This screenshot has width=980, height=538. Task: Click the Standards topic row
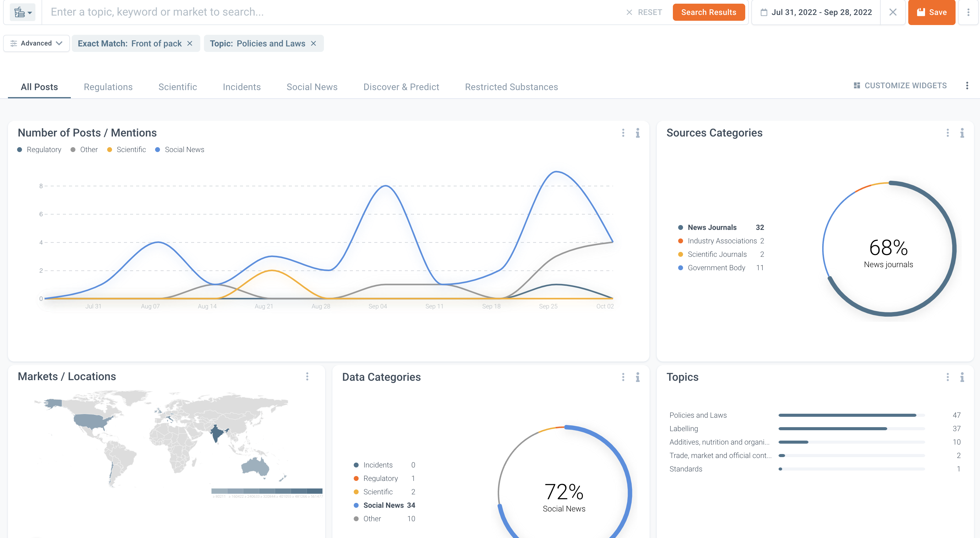(815, 469)
